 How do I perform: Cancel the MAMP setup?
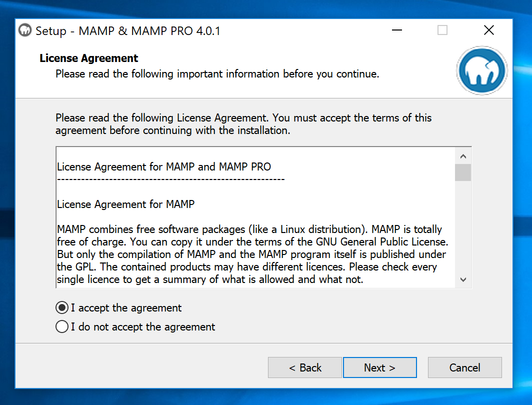coord(464,367)
